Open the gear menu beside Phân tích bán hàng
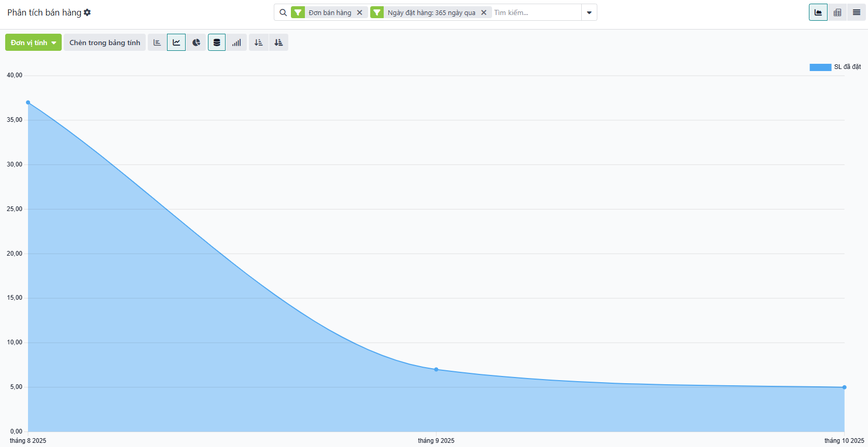Viewport: 868px width, 447px height. [87, 12]
